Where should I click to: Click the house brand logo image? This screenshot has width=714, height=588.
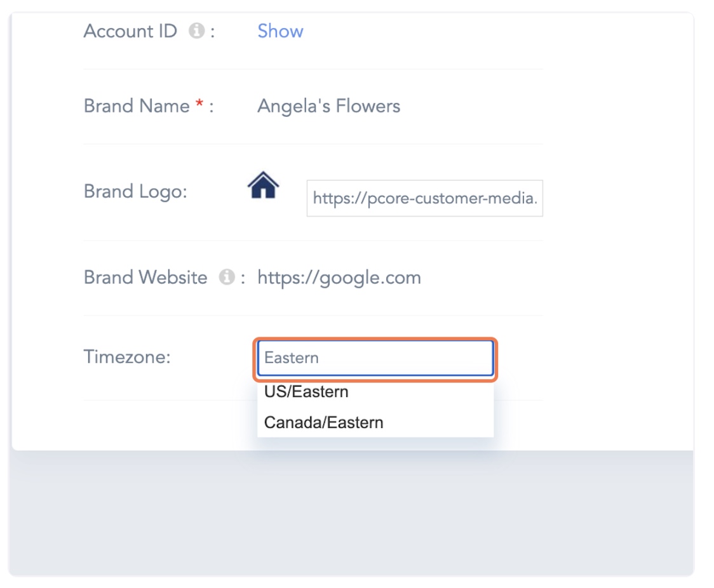[x=263, y=186]
